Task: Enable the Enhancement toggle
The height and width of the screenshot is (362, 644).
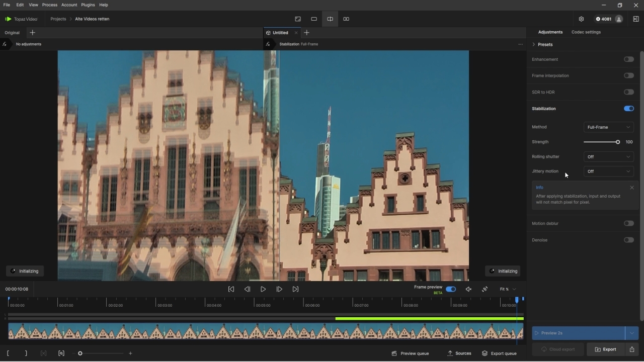Action: coord(629,59)
